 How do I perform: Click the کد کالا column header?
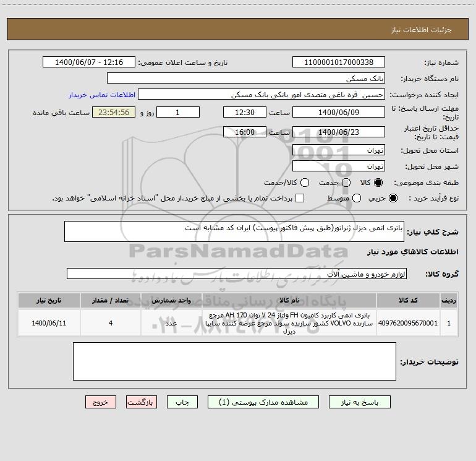click(x=408, y=300)
